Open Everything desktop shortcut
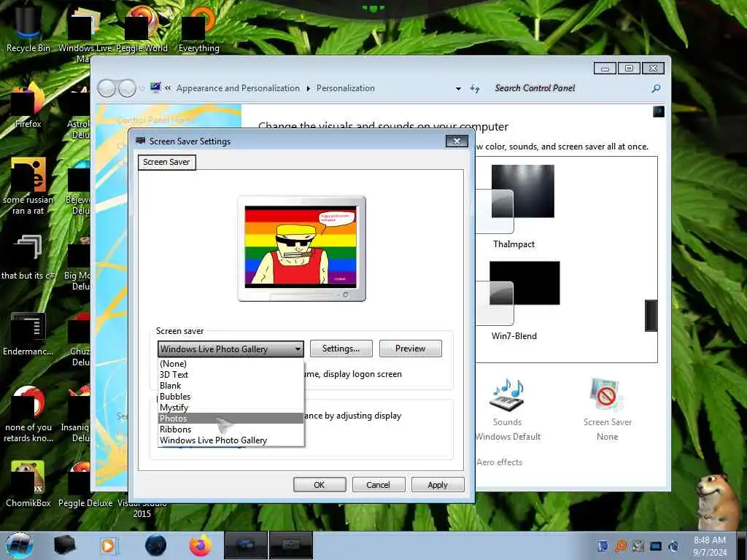 pos(198,28)
